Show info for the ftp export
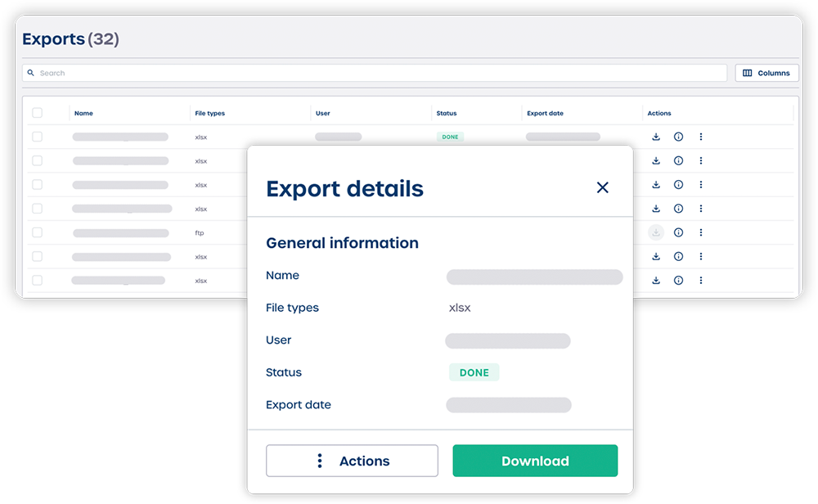 [x=678, y=232]
